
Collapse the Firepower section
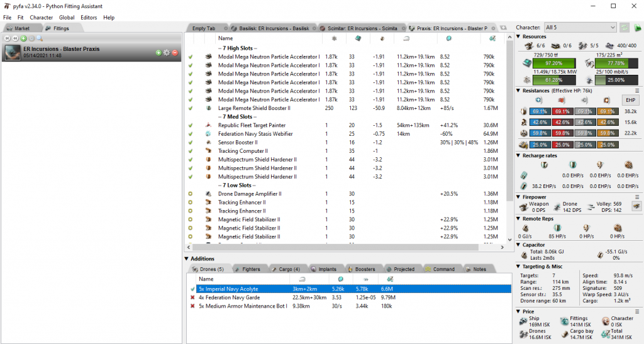[x=518, y=197]
